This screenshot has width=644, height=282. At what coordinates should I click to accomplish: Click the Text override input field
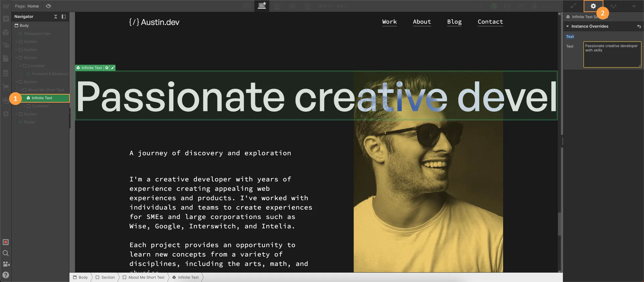pyautogui.click(x=612, y=54)
